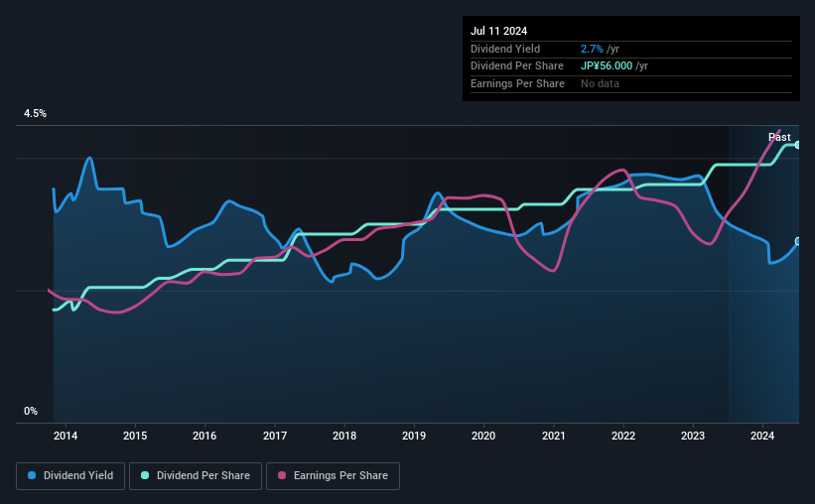Click the tooltip Dividend Yield row label

pos(505,49)
